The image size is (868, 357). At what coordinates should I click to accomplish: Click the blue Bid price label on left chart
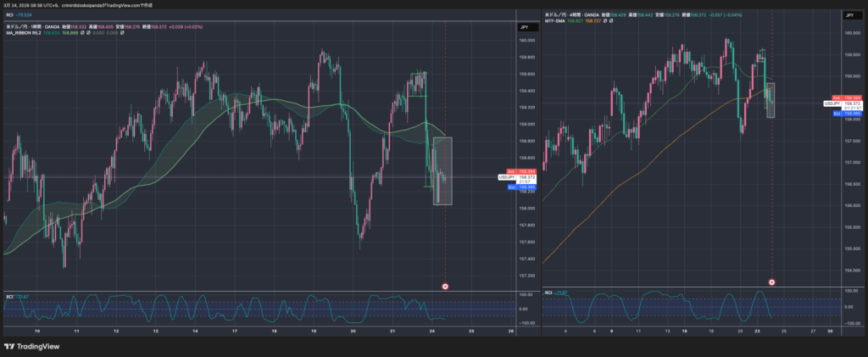click(x=515, y=186)
